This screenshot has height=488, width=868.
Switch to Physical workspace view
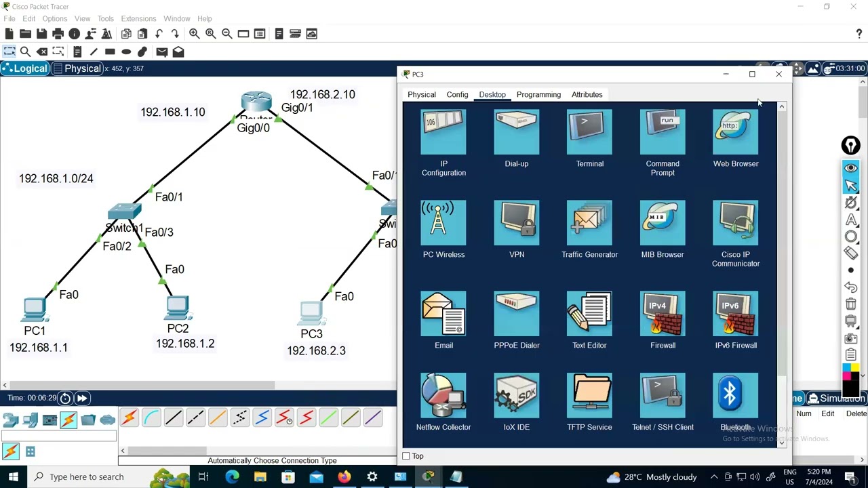click(x=77, y=68)
